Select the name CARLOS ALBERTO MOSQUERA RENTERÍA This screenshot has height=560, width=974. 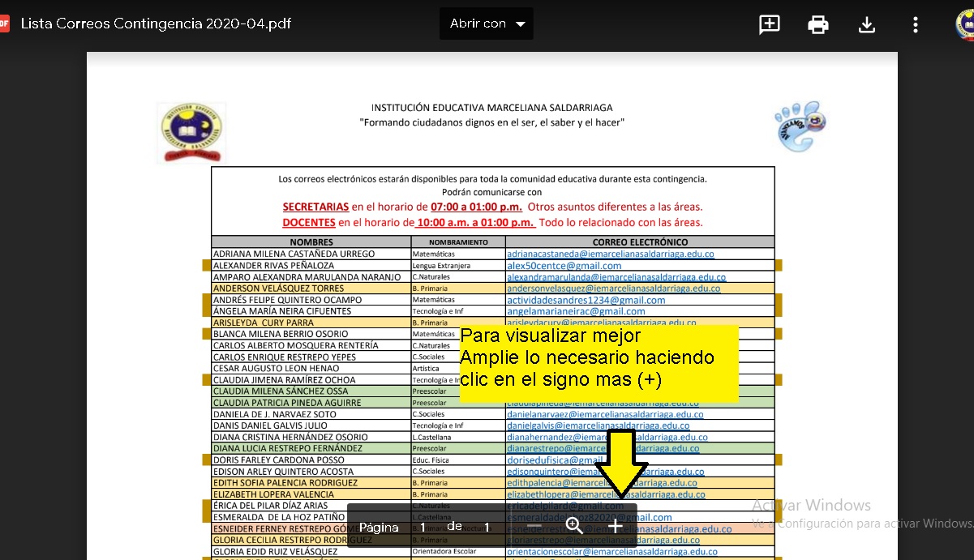[295, 345]
